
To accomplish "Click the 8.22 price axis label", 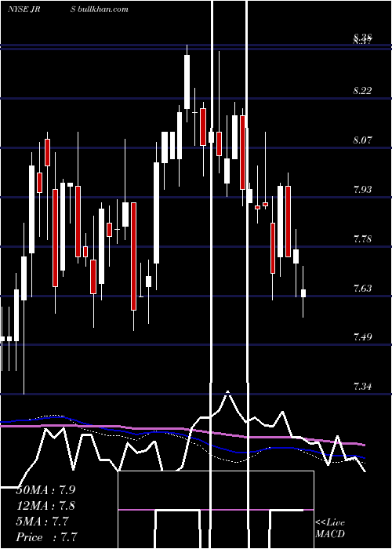I will [x=362, y=91].
